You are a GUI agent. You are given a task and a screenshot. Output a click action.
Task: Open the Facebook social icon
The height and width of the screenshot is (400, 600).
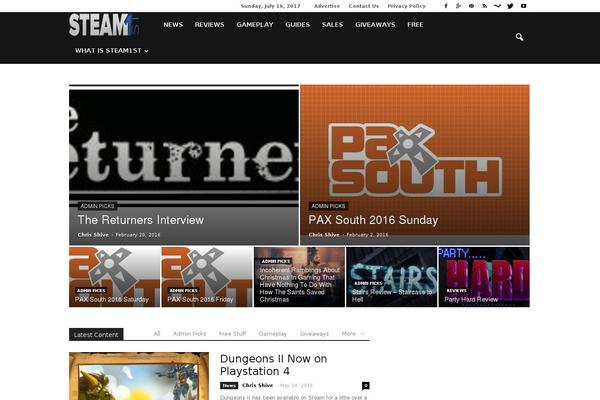[x=446, y=6]
